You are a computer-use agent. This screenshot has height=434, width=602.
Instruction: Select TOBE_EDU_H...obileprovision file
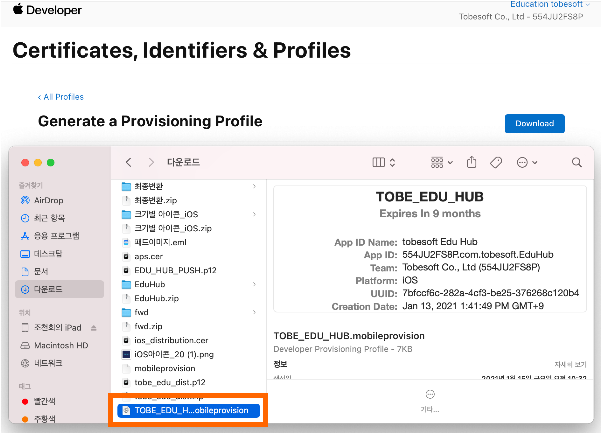[188, 410]
